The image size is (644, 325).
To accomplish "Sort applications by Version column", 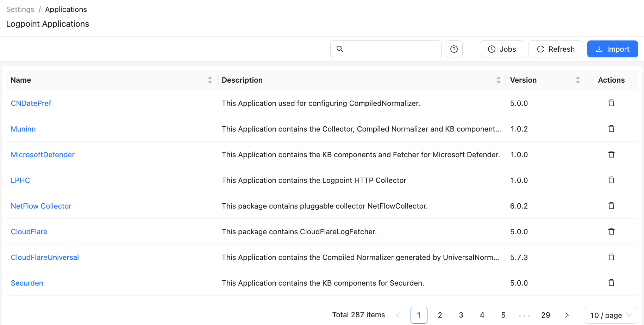I will click(577, 80).
